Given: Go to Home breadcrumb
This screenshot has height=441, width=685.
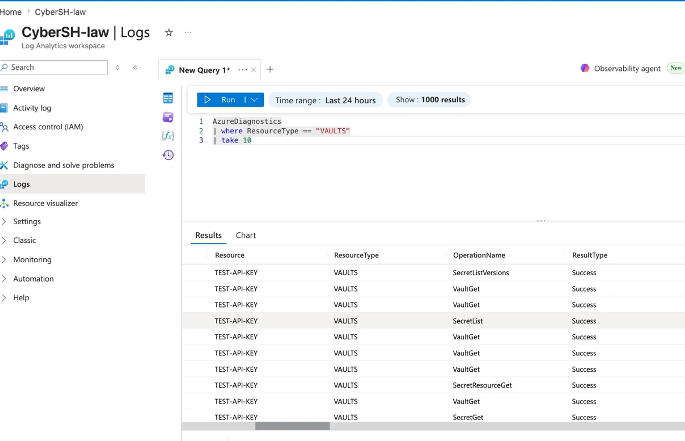Looking at the screenshot, I should coord(10,12).
